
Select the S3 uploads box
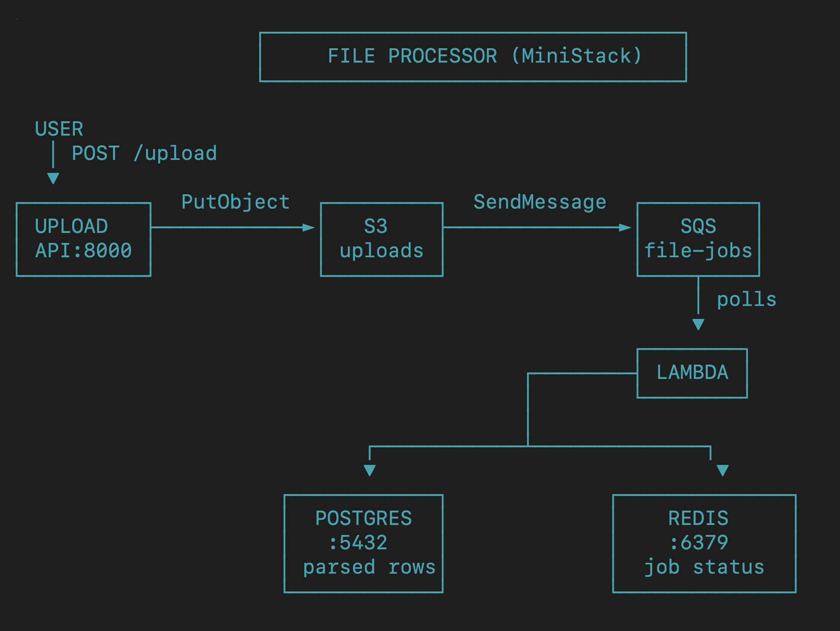382,239
